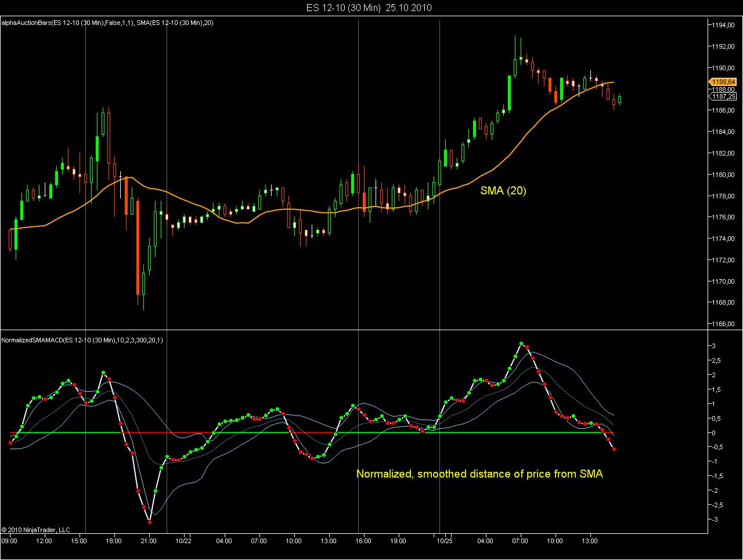Click the 1187,25 last price marker
This screenshot has height=560, width=743.
[x=723, y=97]
